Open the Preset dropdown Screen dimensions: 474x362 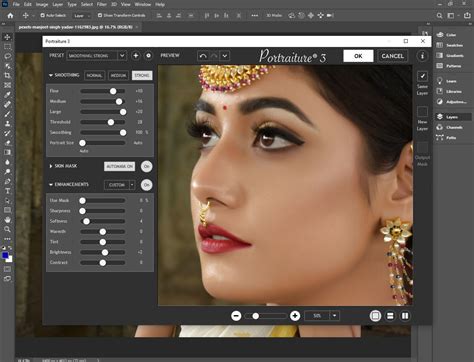(122, 56)
